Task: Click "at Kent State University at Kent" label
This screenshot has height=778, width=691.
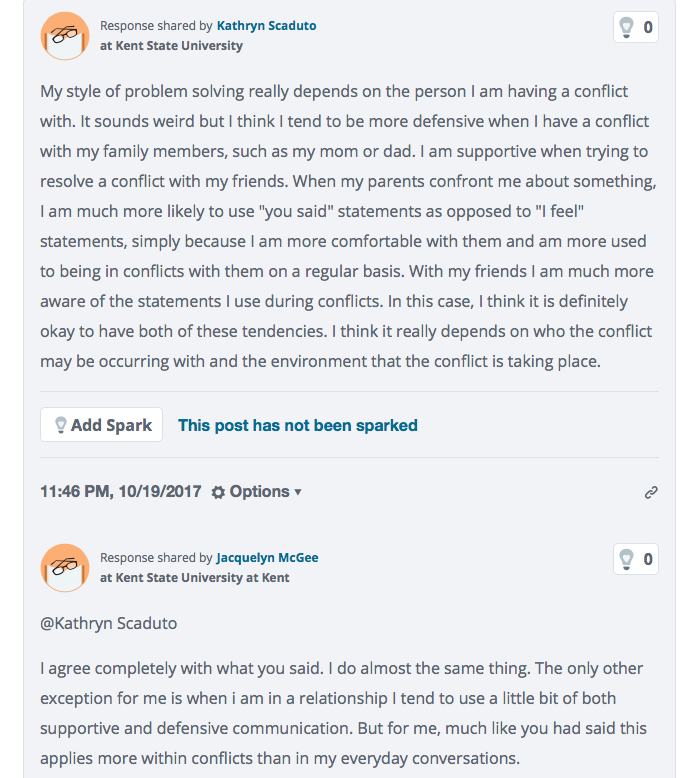Action: [x=194, y=578]
